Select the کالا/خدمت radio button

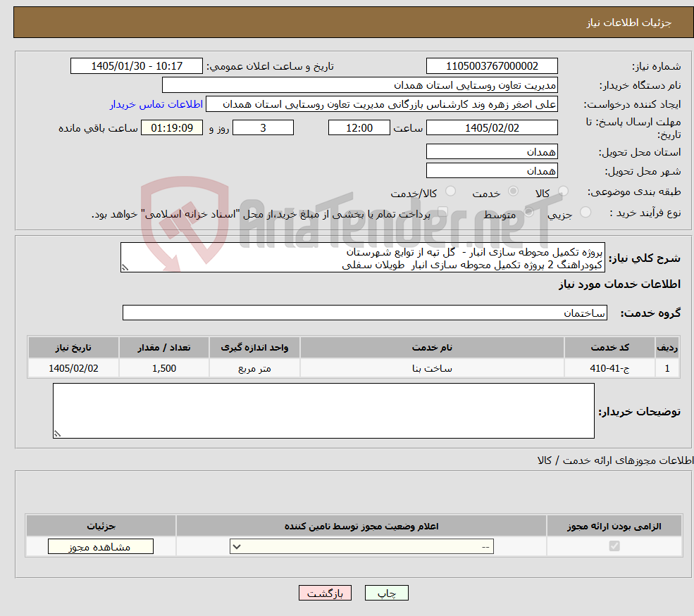(x=450, y=191)
